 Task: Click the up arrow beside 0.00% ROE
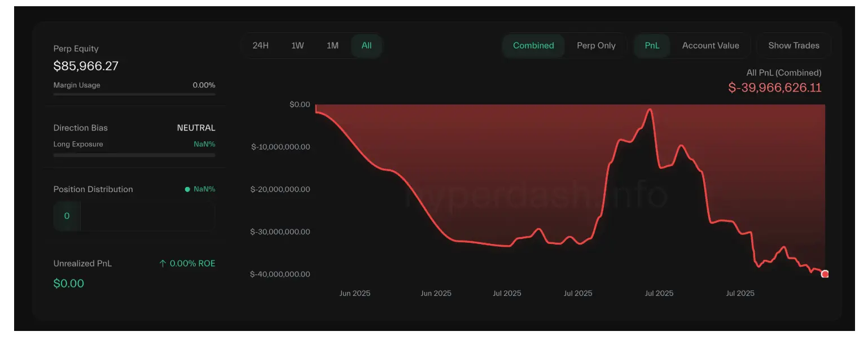[163, 264]
